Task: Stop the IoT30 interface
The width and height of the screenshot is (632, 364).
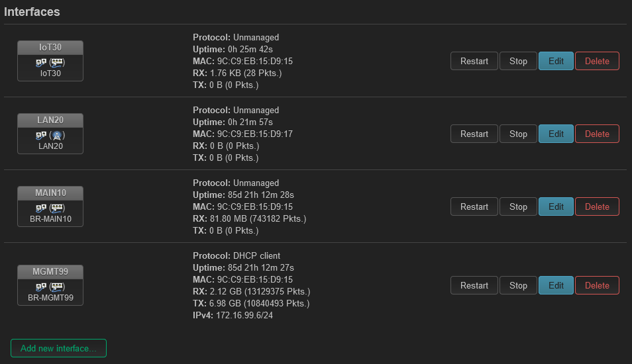Action: 518,61
